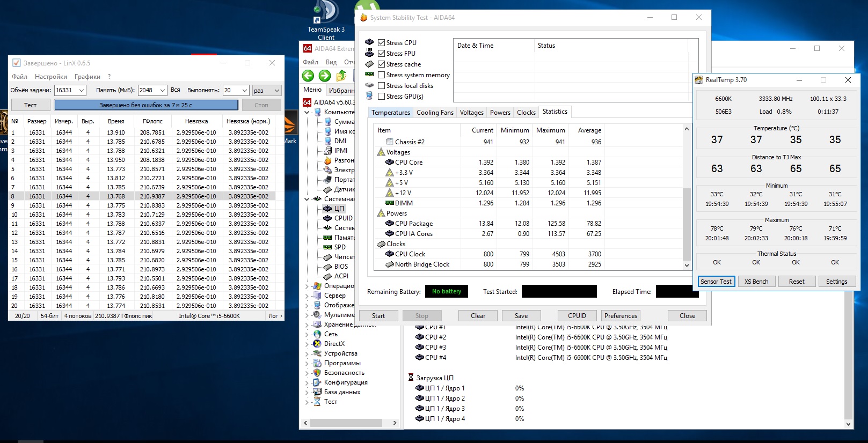Click the Чипсет icon in the tree
The height and width of the screenshot is (443, 868).
[327, 257]
